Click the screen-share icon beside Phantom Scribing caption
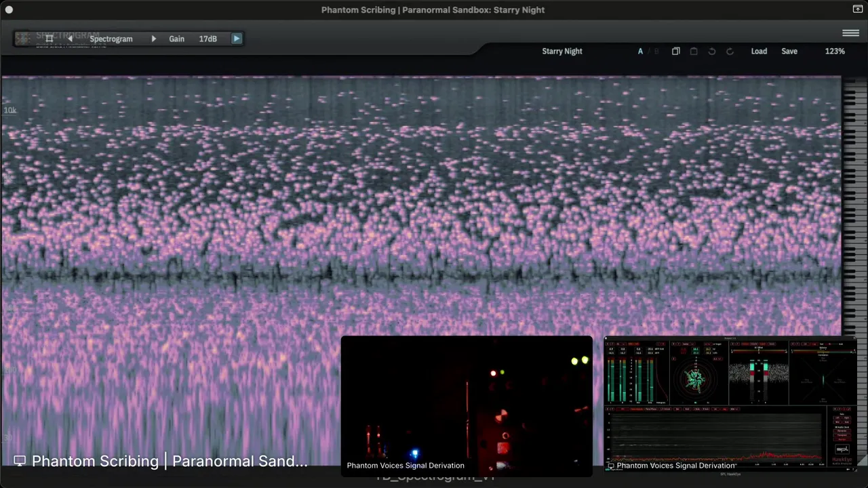The width and height of the screenshot is (868, 488). (20, 461)
